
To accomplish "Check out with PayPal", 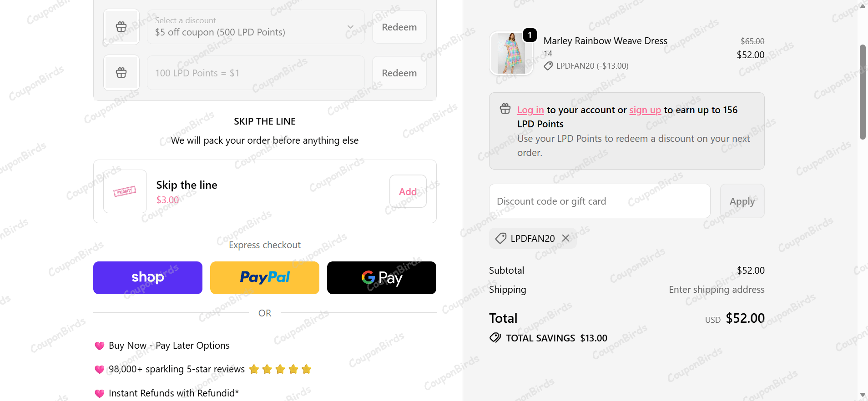I will coord(265,278).
